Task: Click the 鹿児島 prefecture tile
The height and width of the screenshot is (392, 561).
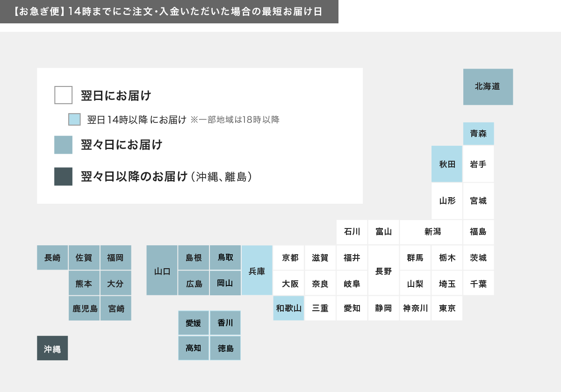Action: click(x=84, y=308)
